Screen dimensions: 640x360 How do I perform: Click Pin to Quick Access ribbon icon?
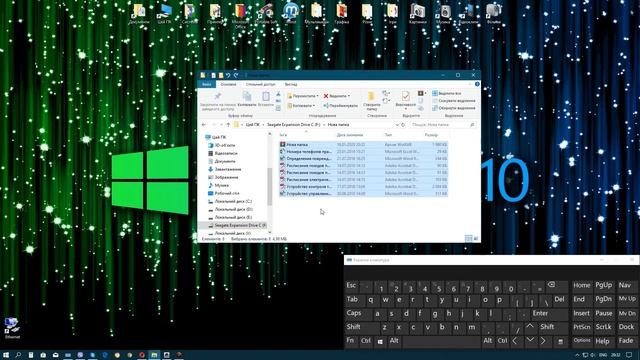point(218,101)
